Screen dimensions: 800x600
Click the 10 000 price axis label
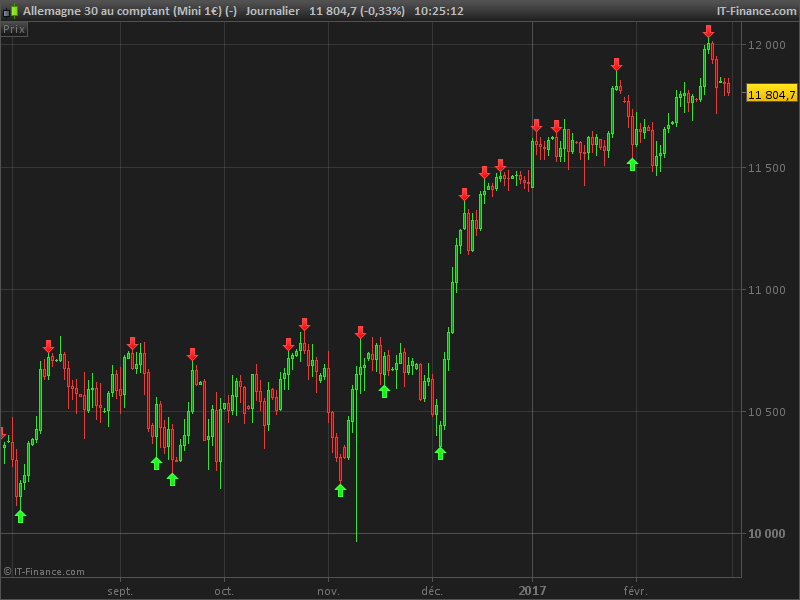766,534
